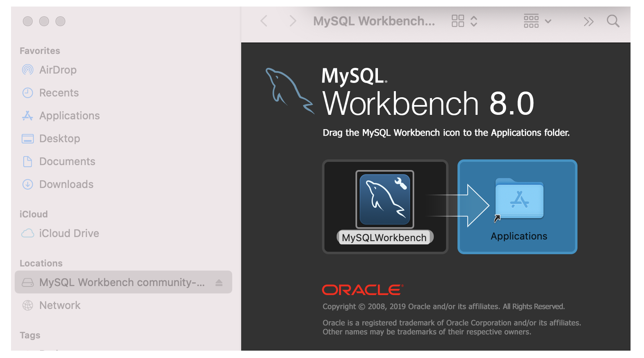Open Finder search with magnifier icon
Image resolution: width=644 pixels, height=358 pixels.
(613, 21)
